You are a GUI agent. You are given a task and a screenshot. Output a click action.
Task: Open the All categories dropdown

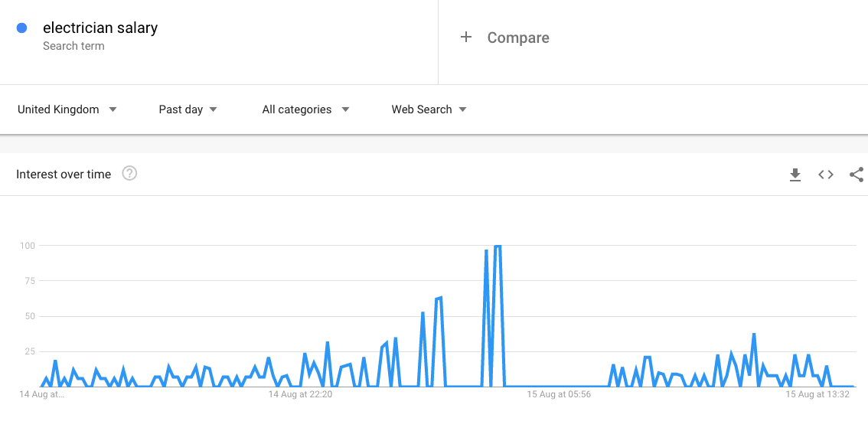coord(305,109)
